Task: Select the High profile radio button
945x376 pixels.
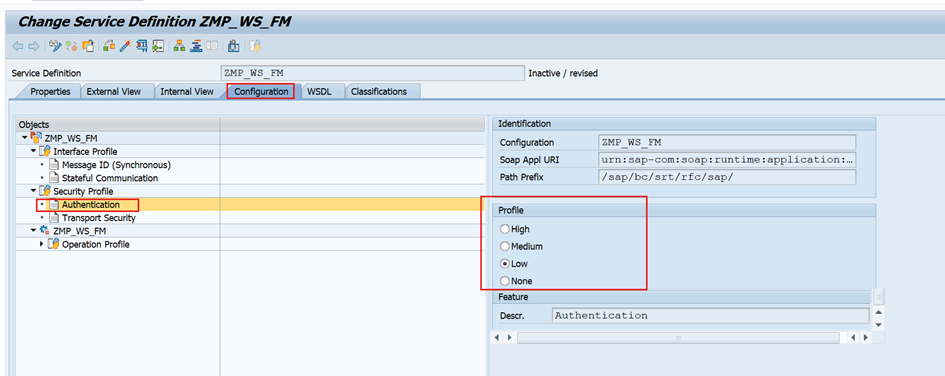Action: point(504,229)
